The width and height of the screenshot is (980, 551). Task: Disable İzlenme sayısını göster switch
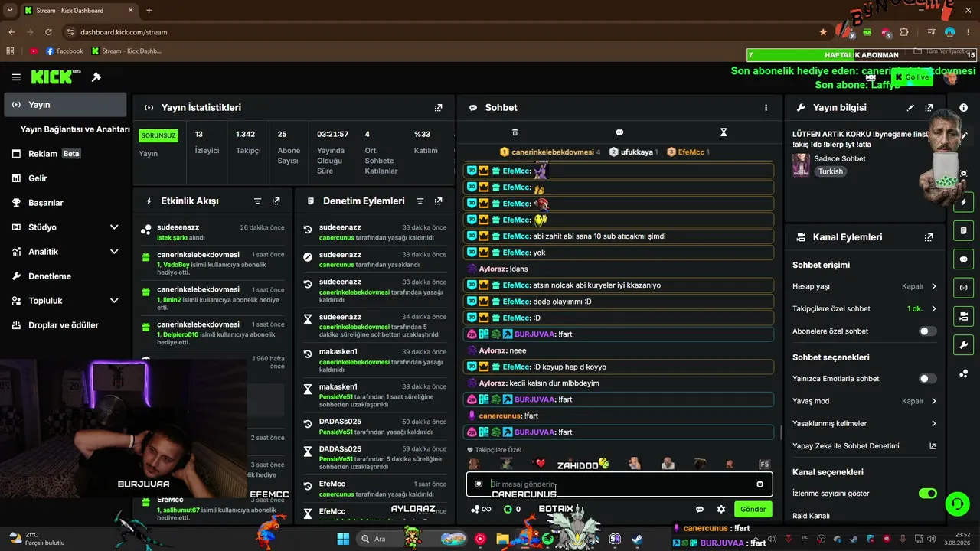coord(928,494)
